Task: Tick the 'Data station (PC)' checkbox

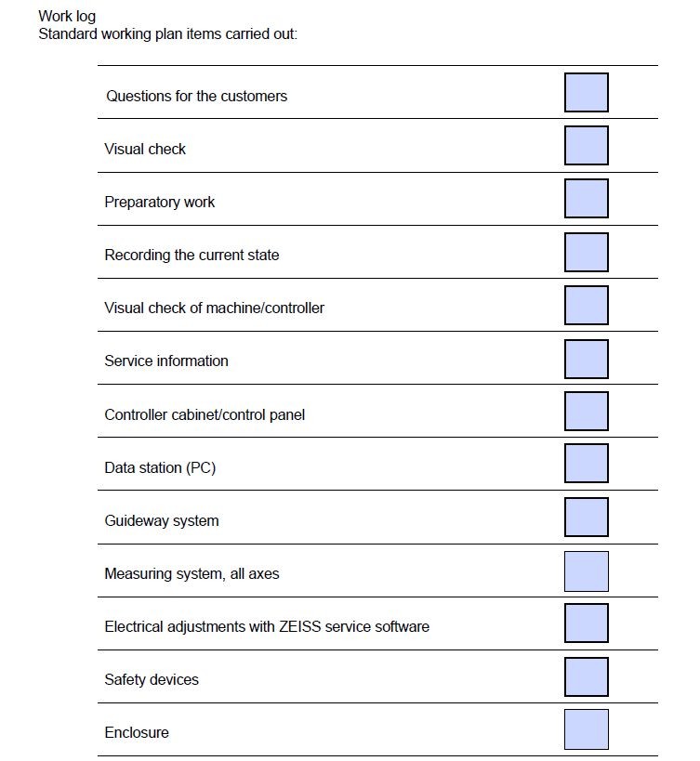Action: 586,464
